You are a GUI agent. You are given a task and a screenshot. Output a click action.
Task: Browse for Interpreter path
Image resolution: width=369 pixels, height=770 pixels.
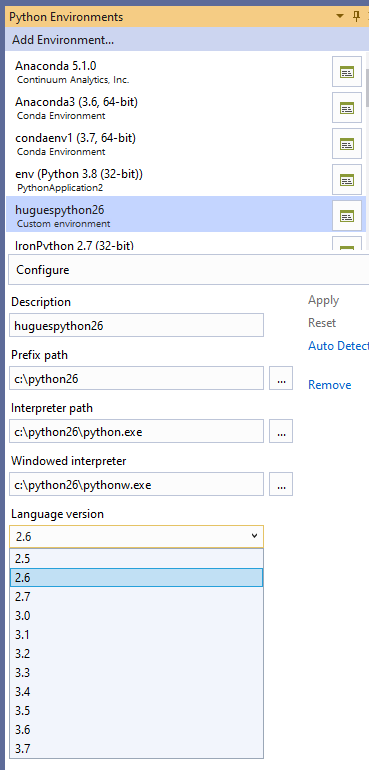tap(281, 431)
